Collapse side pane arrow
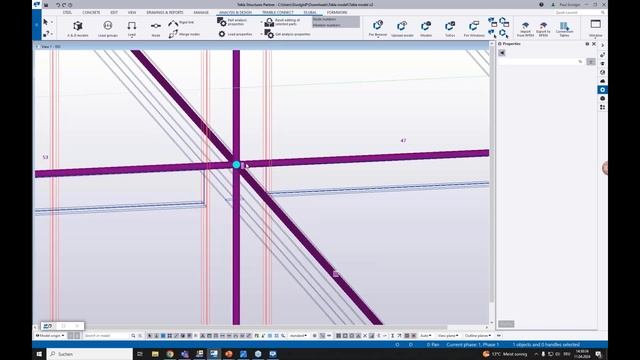The image size is (640, 360). (x=602, y=45)
